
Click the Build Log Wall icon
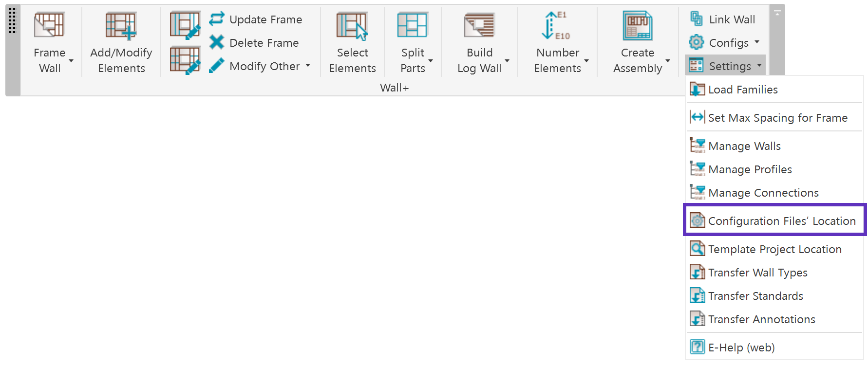pos(479,25)
